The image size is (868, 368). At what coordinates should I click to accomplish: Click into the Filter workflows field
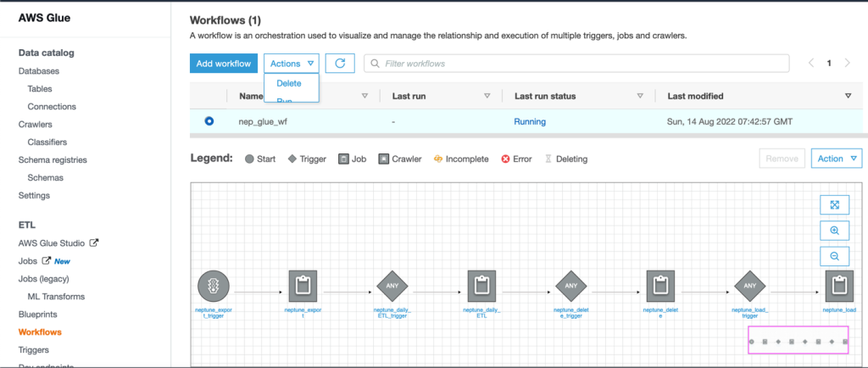(x=576, y=64)
